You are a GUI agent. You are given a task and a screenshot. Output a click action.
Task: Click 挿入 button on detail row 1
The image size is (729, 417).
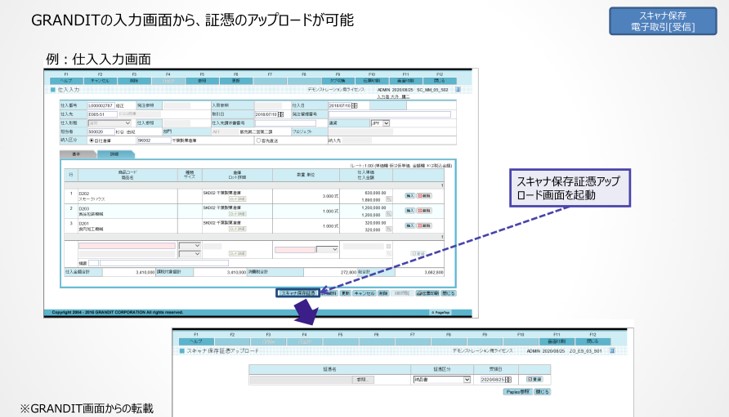click(x=410, y=196)
